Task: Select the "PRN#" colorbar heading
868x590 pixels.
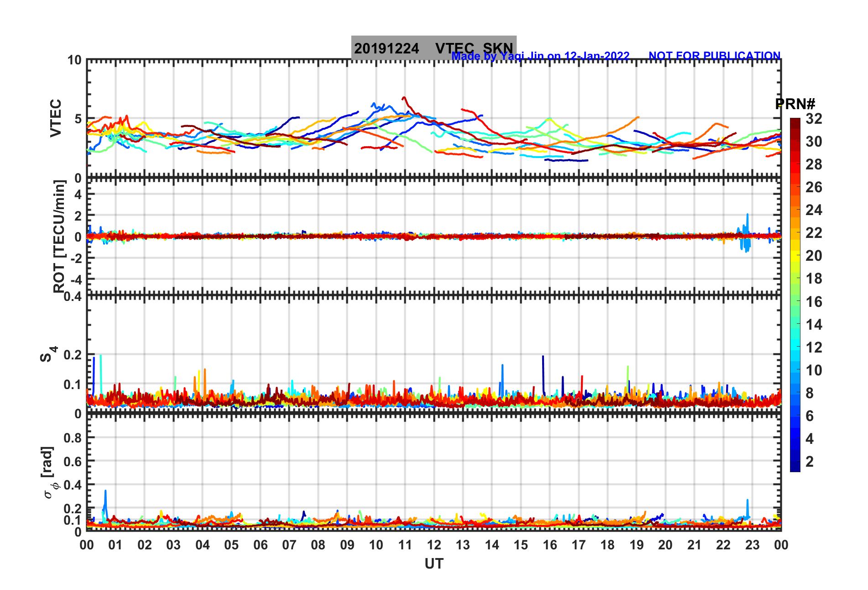Action: [795, 104]
